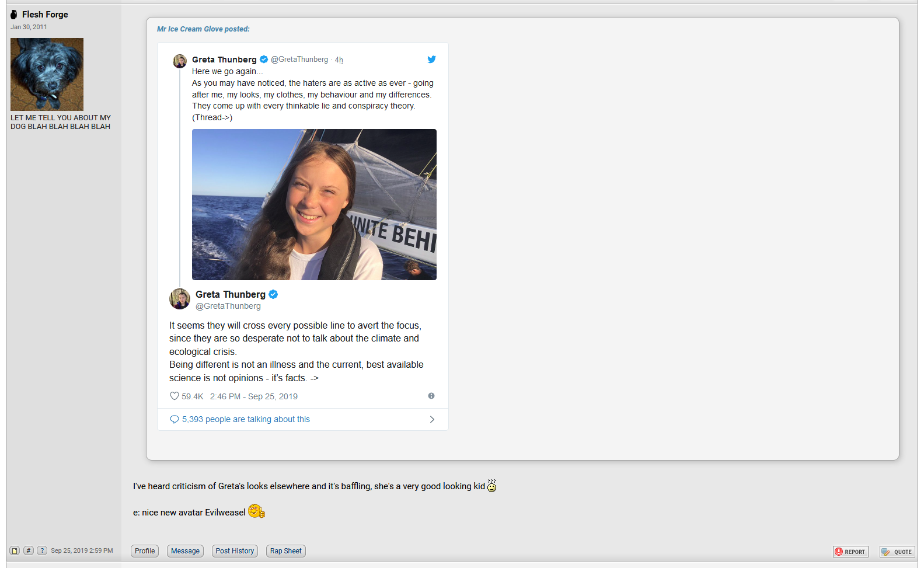
Task: Click the '59.4K' like count
Action: [192, 396]
